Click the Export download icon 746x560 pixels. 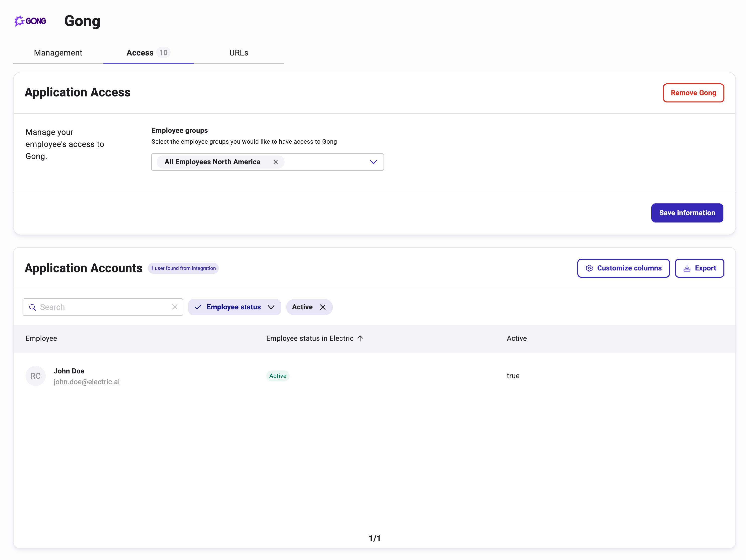[x=687, y=268]
